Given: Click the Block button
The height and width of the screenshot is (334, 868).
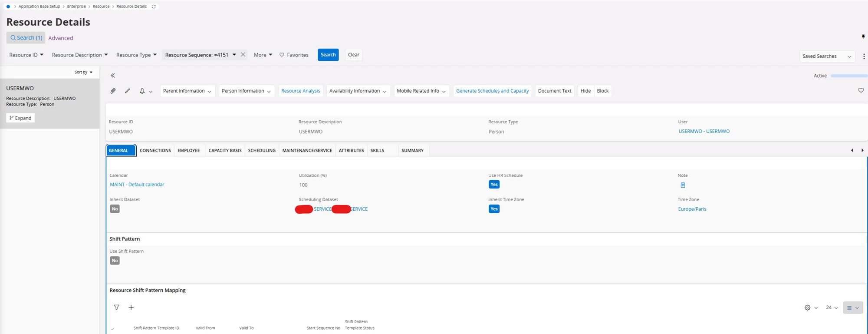Looking at the screenshot, I should click(603, 91).
